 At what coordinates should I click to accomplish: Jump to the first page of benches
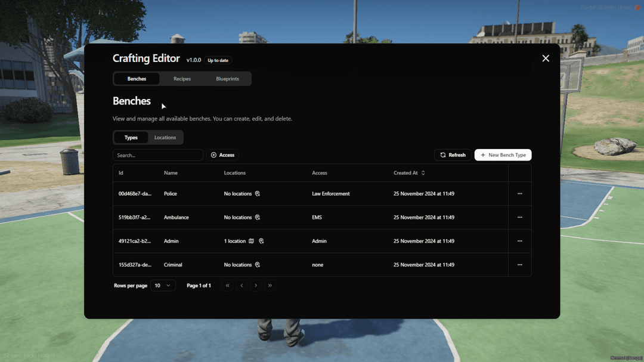[x=227, y=286]
